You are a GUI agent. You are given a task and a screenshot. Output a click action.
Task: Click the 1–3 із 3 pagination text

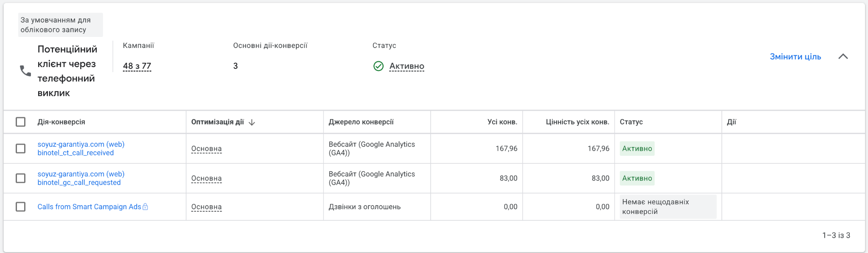[836, 235]
